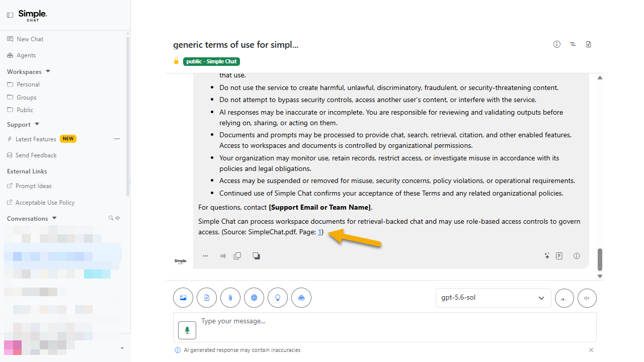Viewport: 644px width, 362px height.
Task: Open the message citations notes icon
Action: (x=559, y=256)
